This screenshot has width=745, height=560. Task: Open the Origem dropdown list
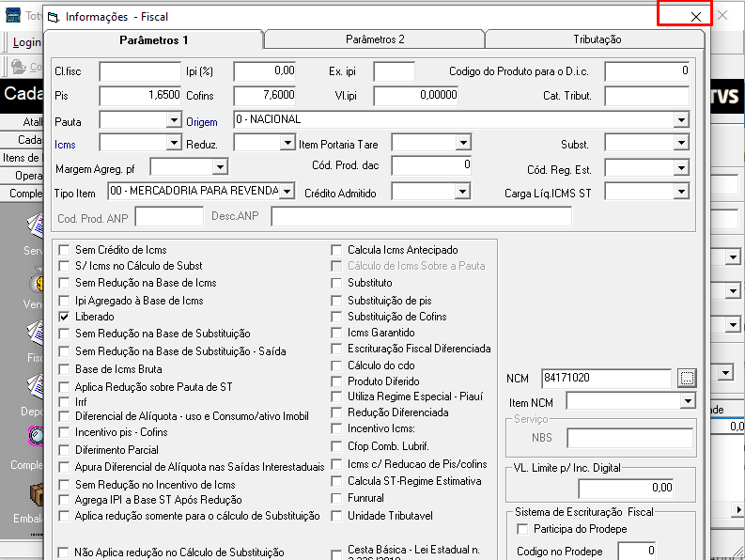coord(681,119)
